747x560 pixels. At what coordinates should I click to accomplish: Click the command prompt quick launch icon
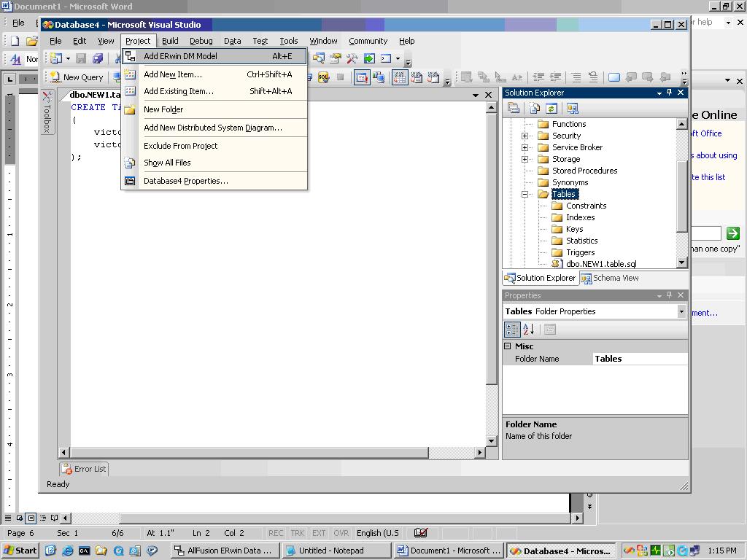click(x=85, y=551)
